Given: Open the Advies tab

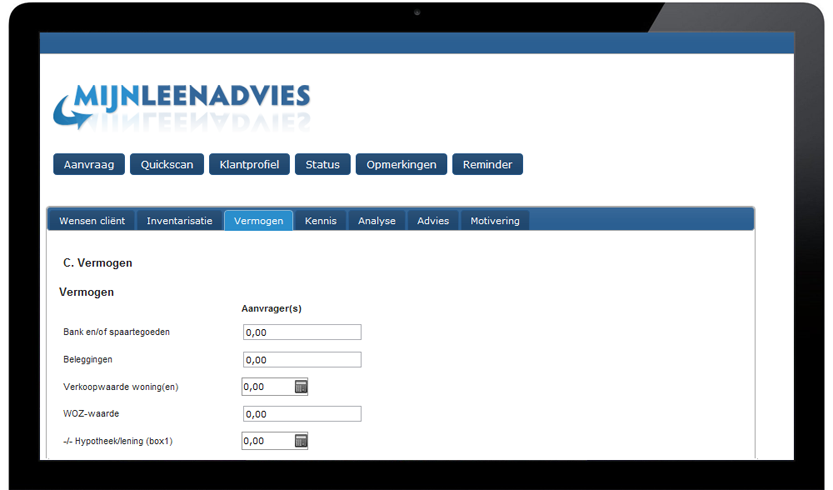Looking at the screenshot, I should pos(433,221).
